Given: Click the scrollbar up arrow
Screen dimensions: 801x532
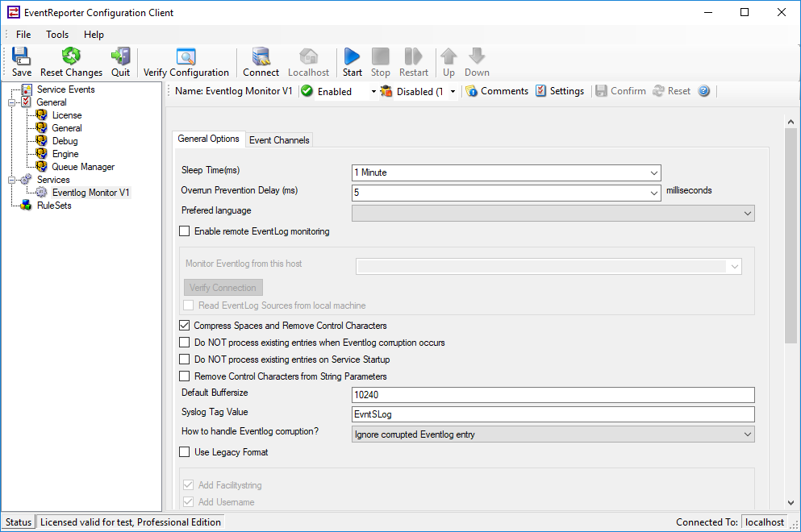Looking at the screenshot, I should [791, 122].
